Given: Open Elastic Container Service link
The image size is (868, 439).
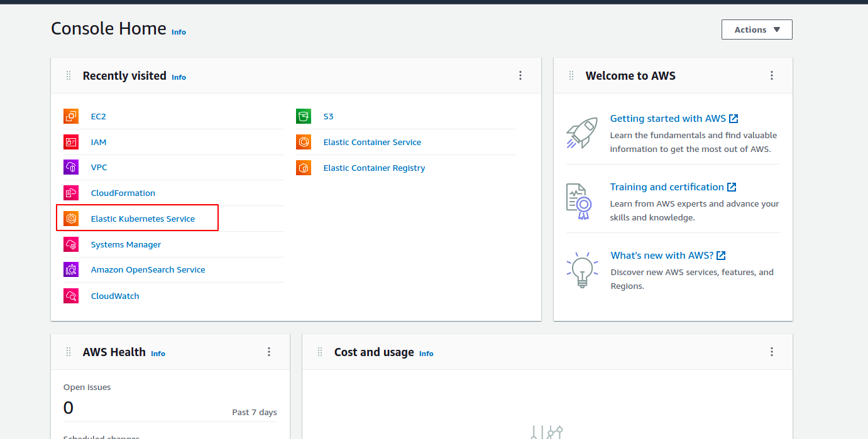Looking at the screenshot, I should (x=372, y=142).
